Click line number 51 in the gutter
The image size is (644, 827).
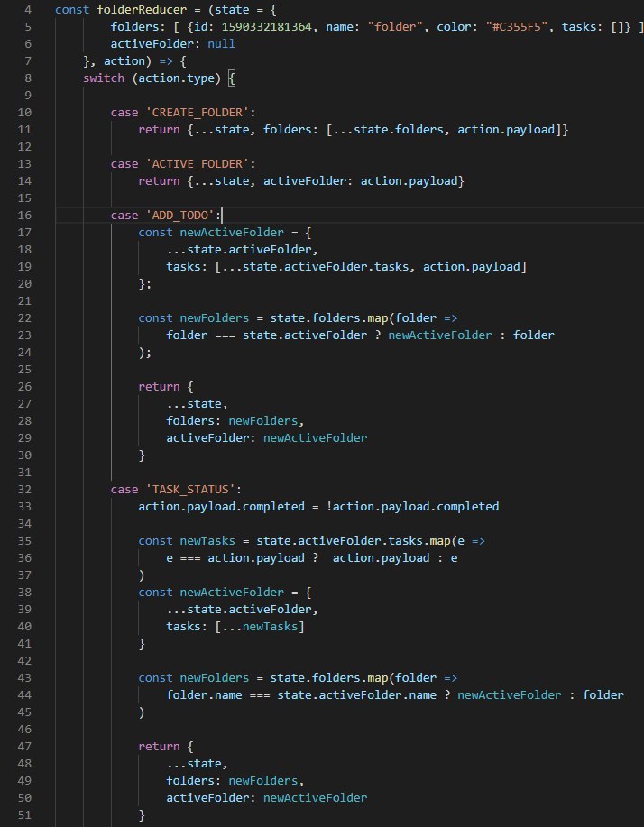pyautogui.click(x=24, y=815)
